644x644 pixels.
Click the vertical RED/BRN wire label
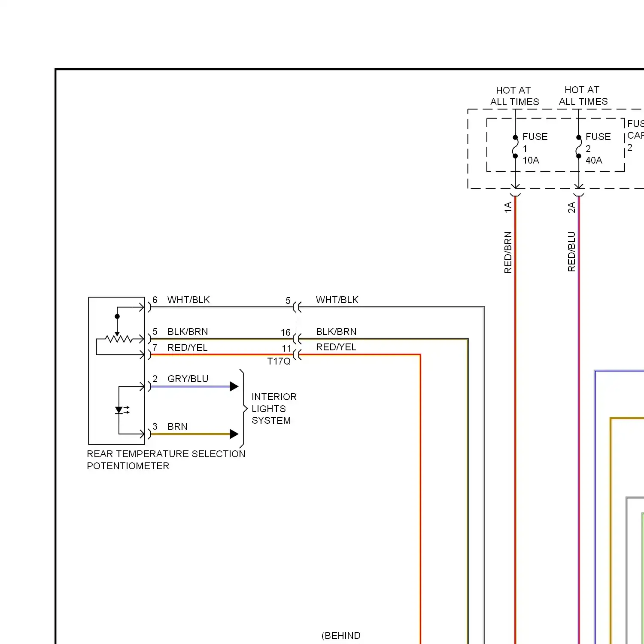tap(508, 252)
